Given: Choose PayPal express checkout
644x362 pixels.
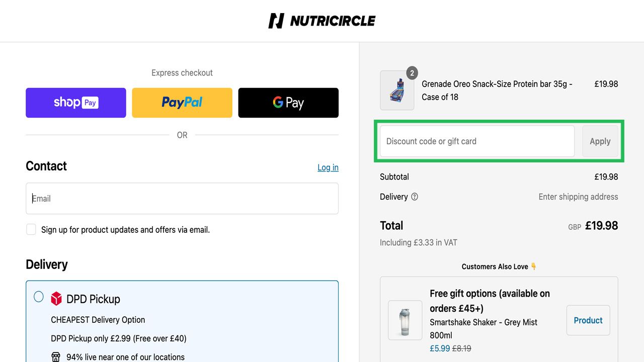Looking at the screenshot, I should [182, 103].
